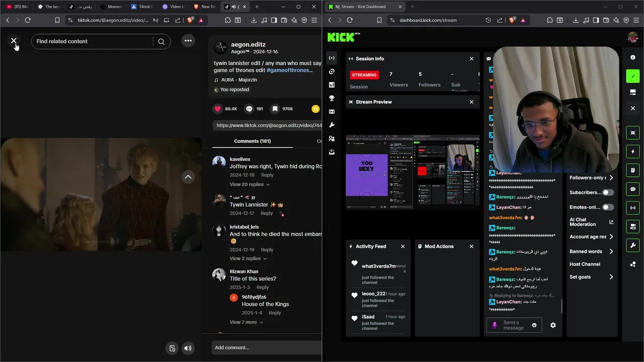The image size is (644, 362).
Task: Focus the Find related content search box
Action: point(92,41)
